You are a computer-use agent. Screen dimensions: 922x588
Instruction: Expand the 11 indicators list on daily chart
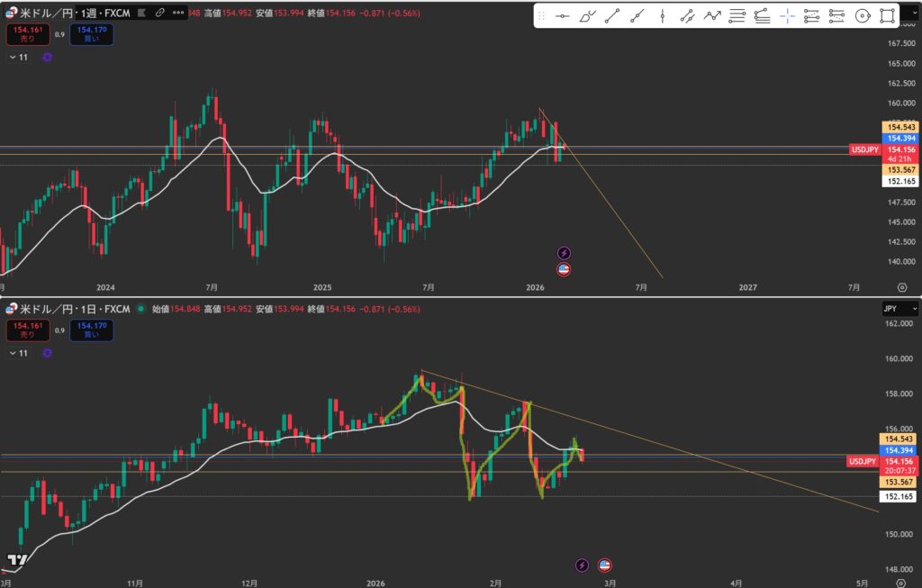click(x=18, y=353)
